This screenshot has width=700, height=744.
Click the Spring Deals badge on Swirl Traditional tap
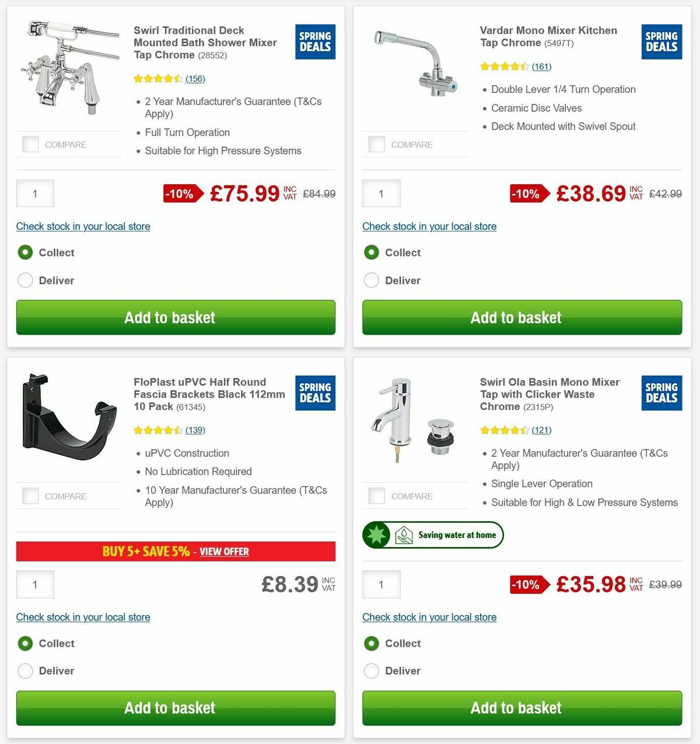click(314, 41)
